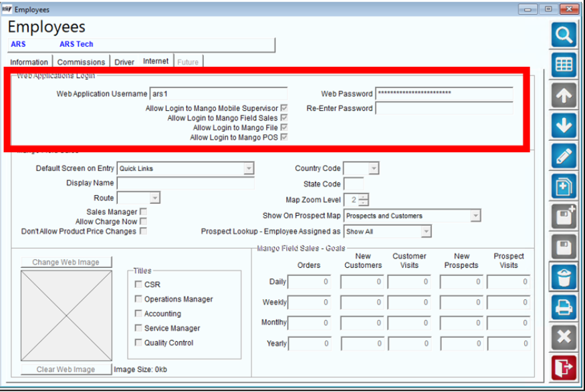Viewport: 585px width, 392px height.
Task: Click the Monthly New Prospects goal field
Action: coord(461,323)
